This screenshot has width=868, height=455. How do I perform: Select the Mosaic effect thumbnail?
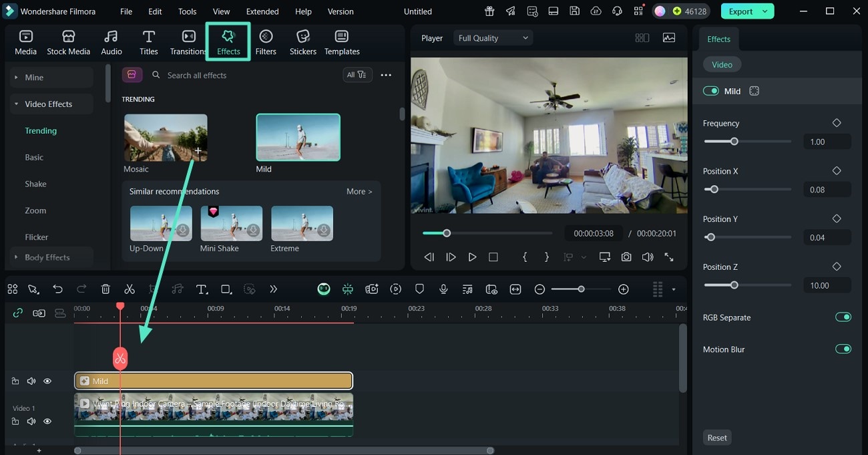pyautogui.click(x=166, y=138)
